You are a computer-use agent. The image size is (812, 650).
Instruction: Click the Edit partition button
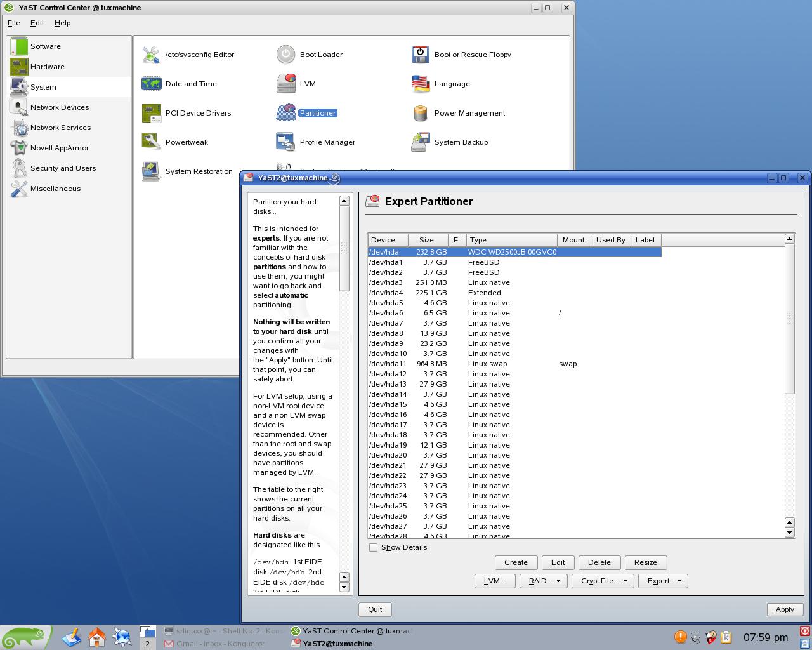pos(558,562)
